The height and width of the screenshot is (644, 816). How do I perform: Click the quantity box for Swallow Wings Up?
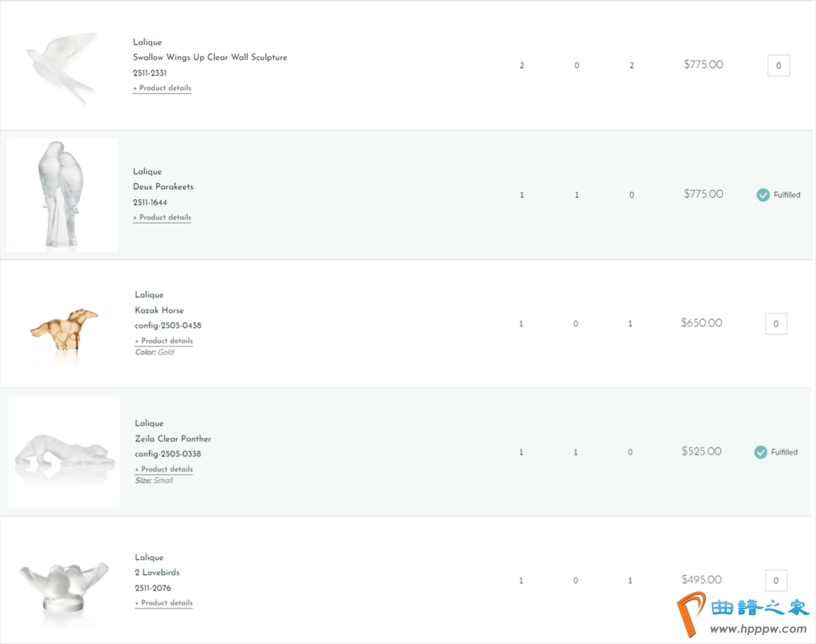tap(778, 66)
